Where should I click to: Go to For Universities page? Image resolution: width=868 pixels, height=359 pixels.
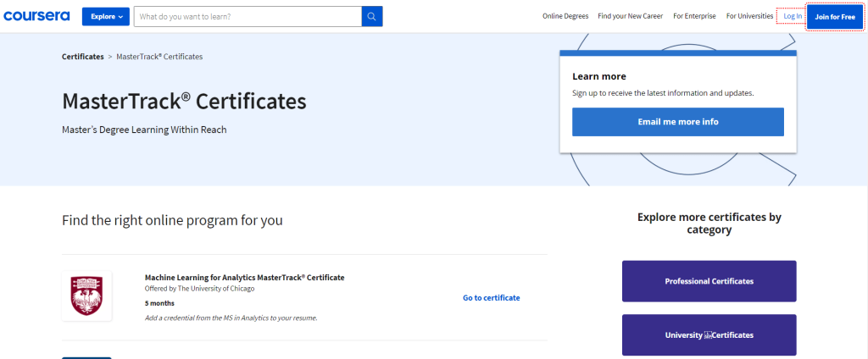pyautogui.click(x=749, y=16)
